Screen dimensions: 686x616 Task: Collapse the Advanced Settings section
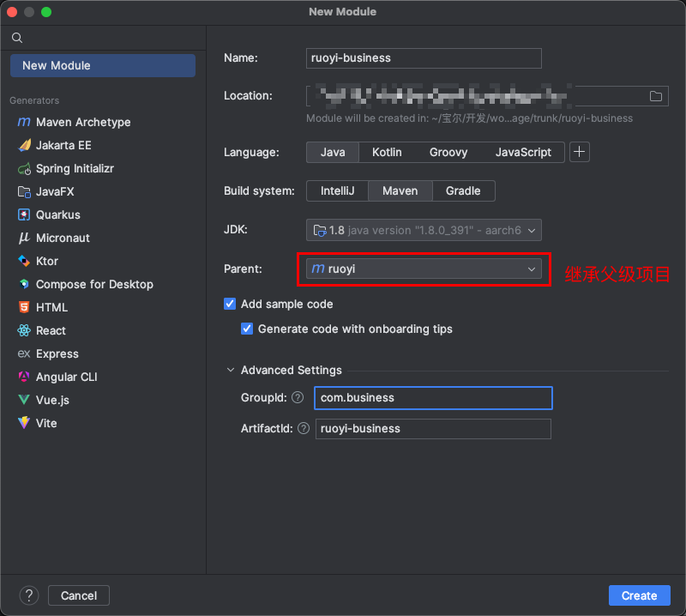coord(230,371)
